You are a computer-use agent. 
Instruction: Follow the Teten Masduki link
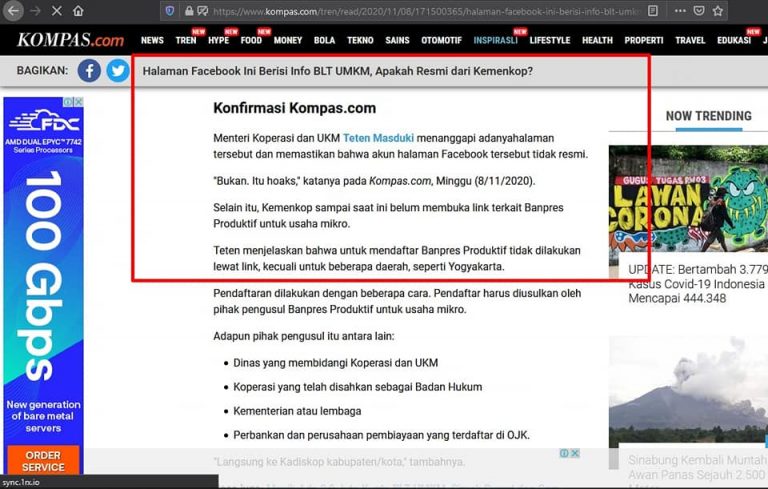click(x=378, y=138)
